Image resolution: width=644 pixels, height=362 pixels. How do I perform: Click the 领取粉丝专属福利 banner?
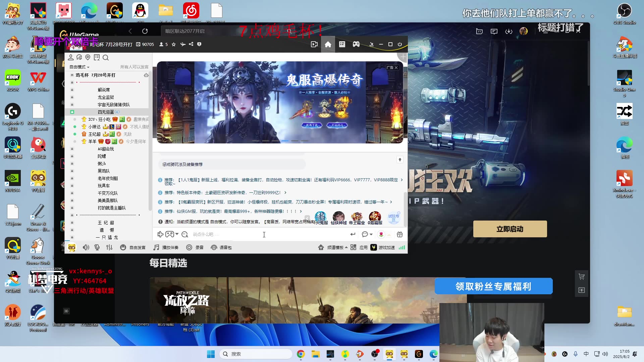[x=493, y=286]
